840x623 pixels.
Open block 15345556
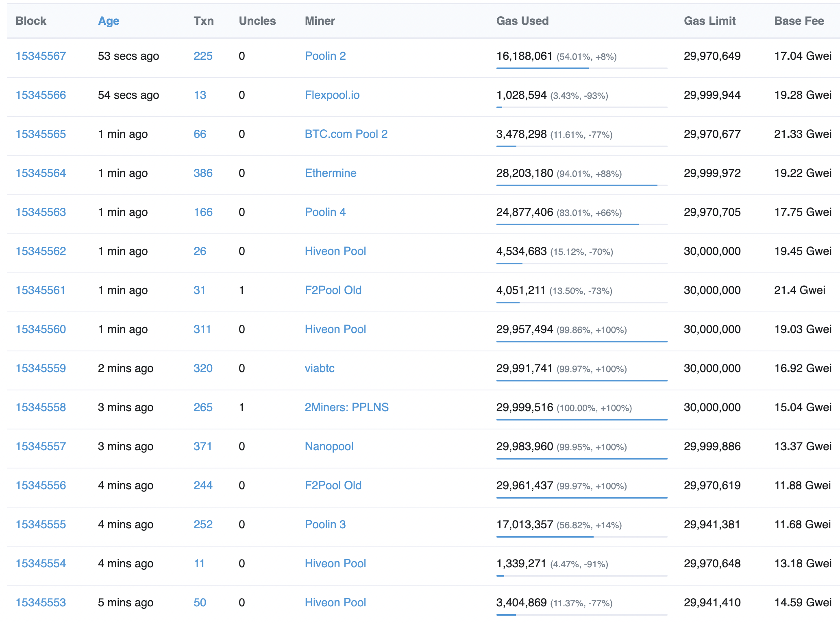[41, 486]
